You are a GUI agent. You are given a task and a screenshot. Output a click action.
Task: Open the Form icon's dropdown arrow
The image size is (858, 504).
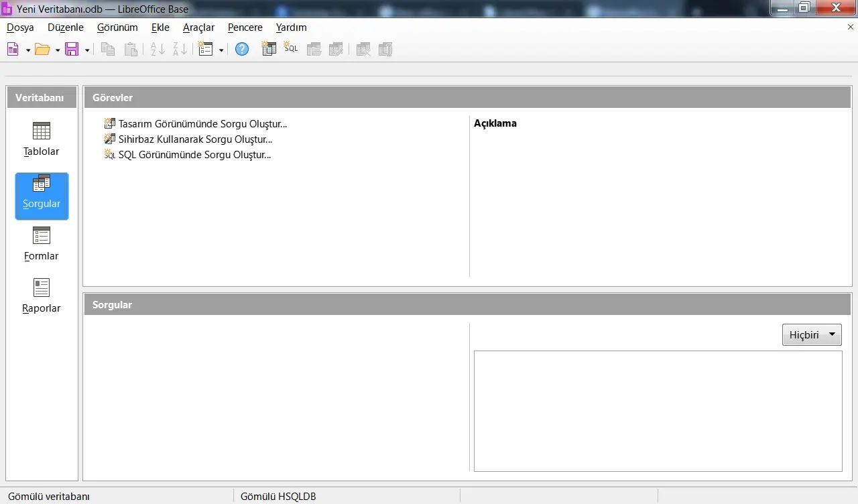[x=221, y=50]
